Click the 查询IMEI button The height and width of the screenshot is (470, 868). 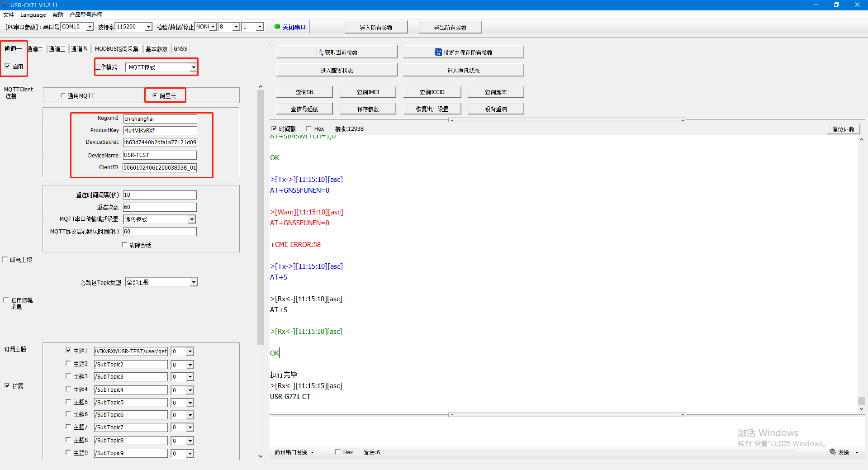pos(368,92)
